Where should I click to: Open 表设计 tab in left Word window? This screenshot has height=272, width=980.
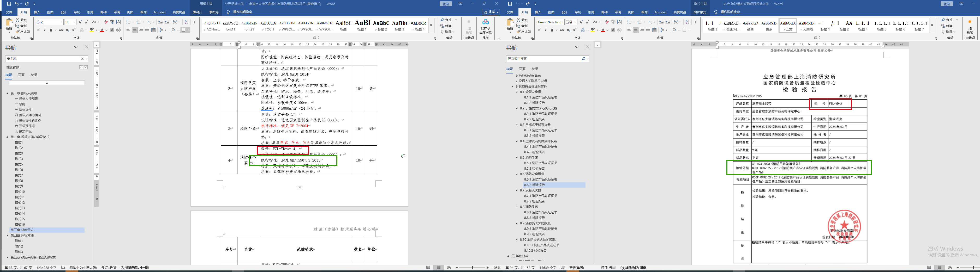(198, 12)
